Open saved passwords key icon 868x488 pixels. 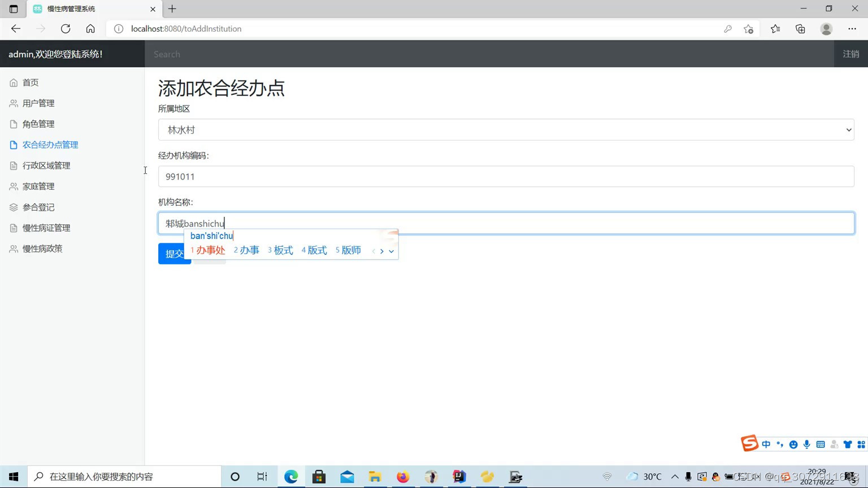coord(728,29)
